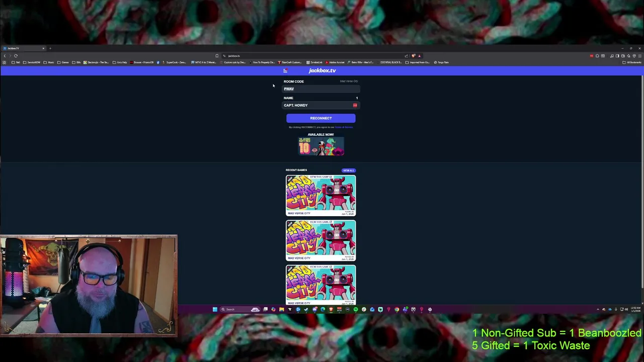Viewport: 644px width, 362px height.
Task: Open Spotify from taskbar
Action: (356, 309)
